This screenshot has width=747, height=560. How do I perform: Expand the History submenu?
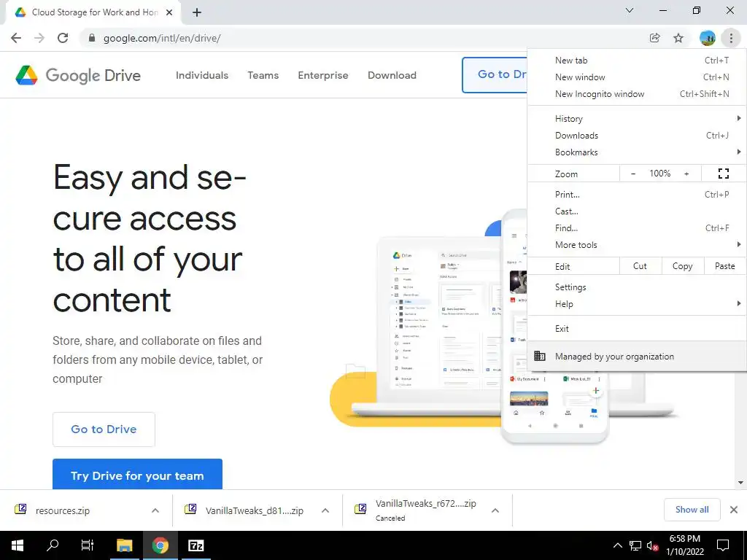pyautogui.click(x=738, y=118)
